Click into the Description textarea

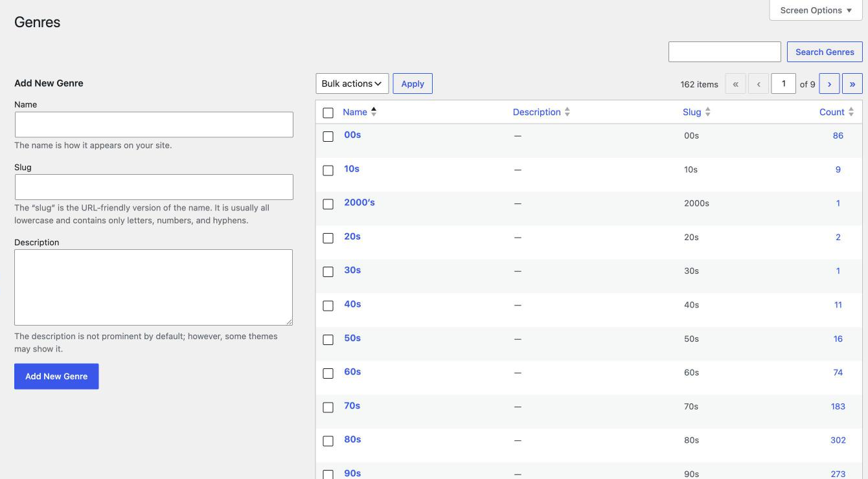tap(154, 287)
